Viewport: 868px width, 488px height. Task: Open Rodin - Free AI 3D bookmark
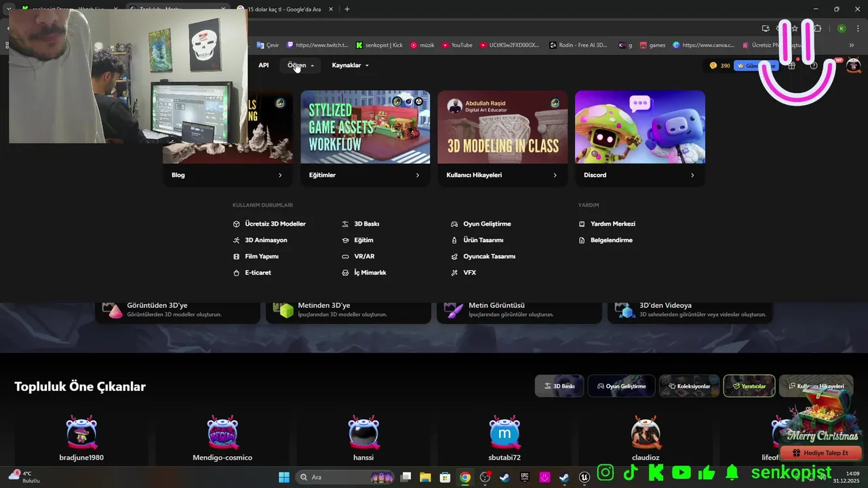[x=578, y=45]
